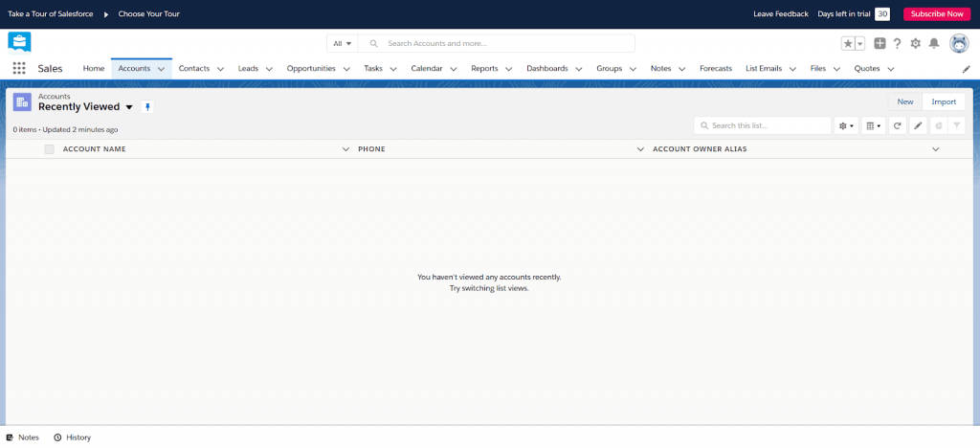Open the Forecasts tab
The width and height of the screenshot is (980, 448).
click(x=716, y=69)
